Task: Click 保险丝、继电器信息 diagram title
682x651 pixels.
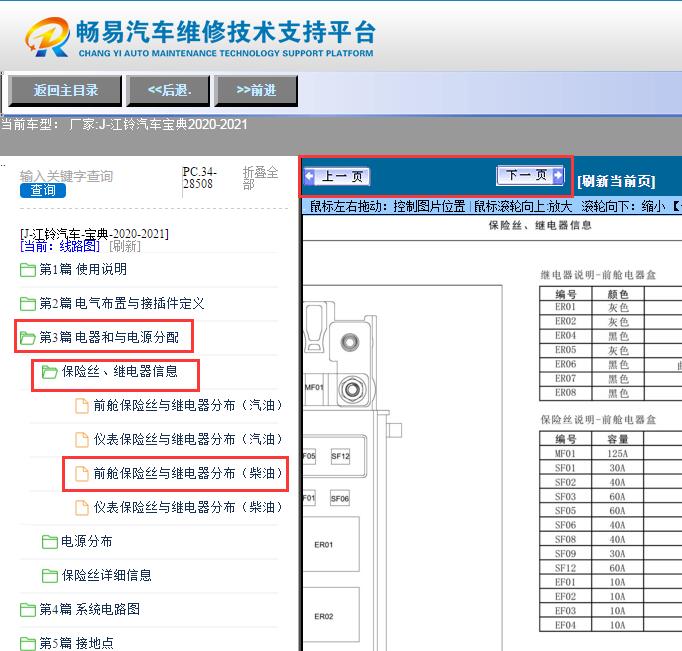Action: pos(540,225)
